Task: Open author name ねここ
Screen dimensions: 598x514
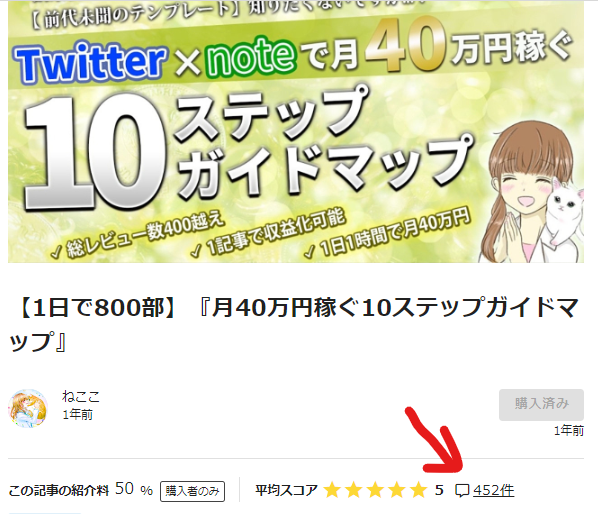Action: point(81,397)
